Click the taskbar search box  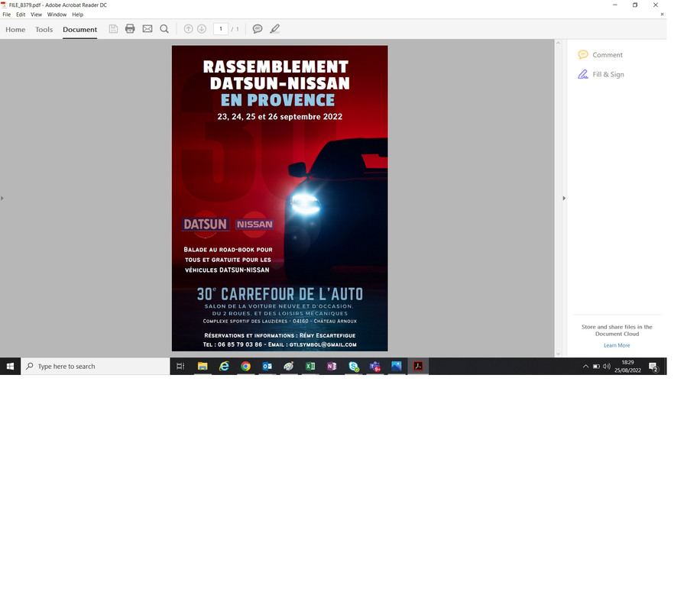click(x=95, y=367)
